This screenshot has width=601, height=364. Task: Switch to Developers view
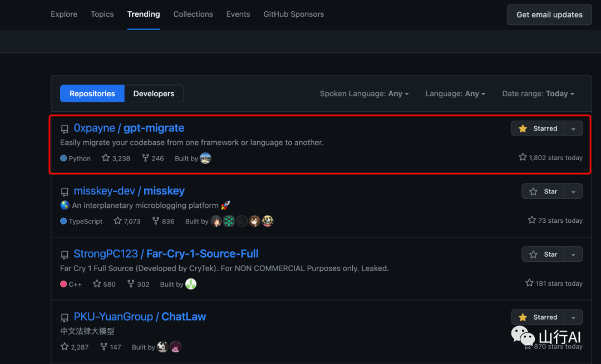(x=154, y=93)
